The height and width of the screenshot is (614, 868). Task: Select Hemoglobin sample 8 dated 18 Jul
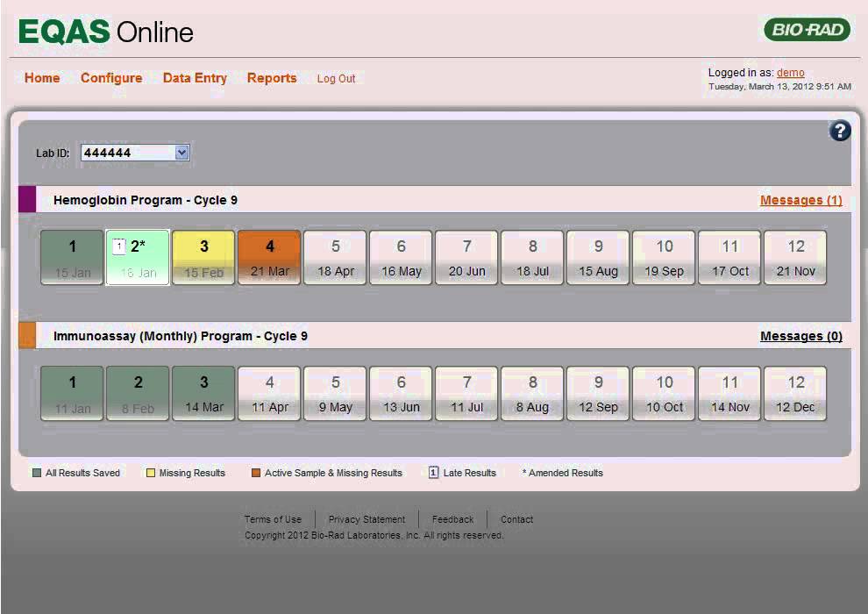[x=532, y=258]
